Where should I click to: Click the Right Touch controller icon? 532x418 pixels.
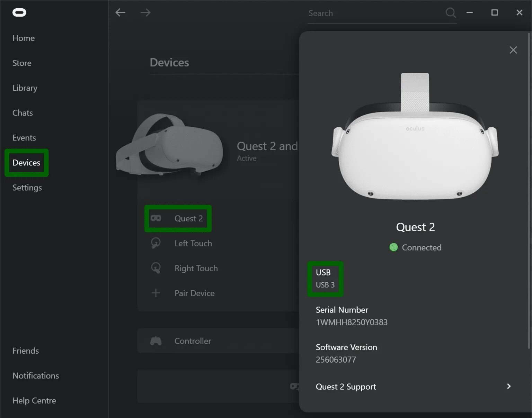(x=156, y=268)
